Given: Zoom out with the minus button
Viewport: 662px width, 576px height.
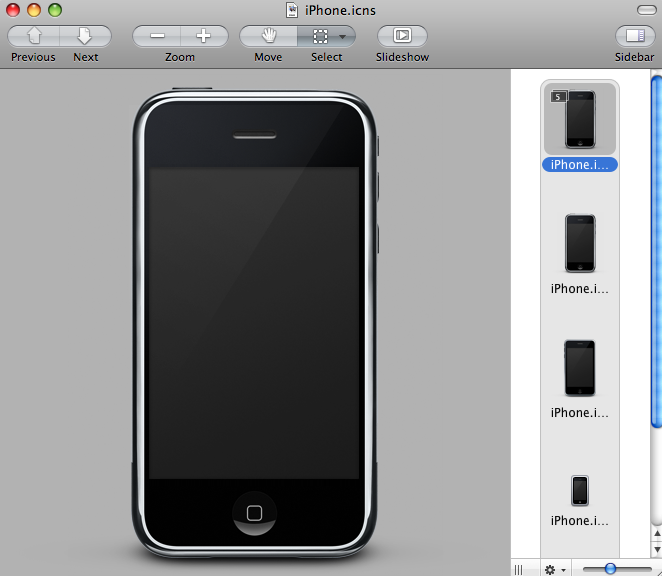Looking at the screenshot, I should pyautogui.click(x=157, y=36).
